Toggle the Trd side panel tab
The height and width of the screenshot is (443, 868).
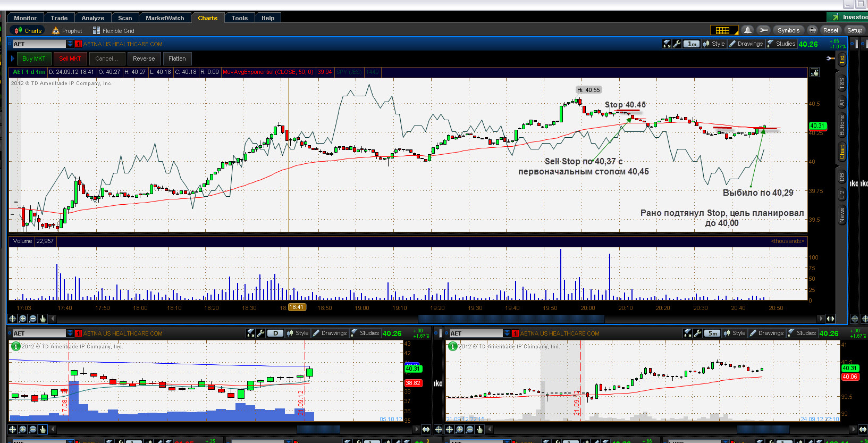[842, 60]
